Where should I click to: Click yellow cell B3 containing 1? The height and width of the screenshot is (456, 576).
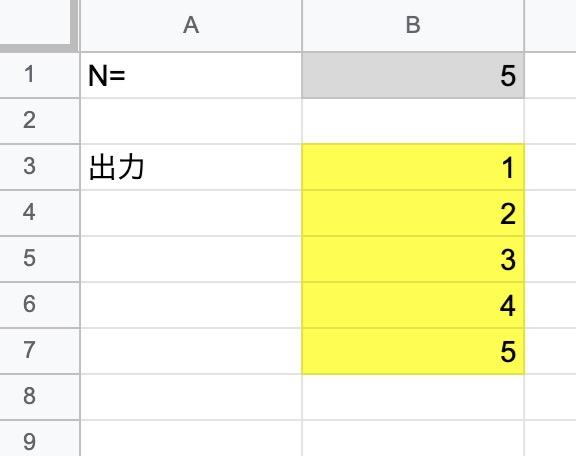click(413, 167)
